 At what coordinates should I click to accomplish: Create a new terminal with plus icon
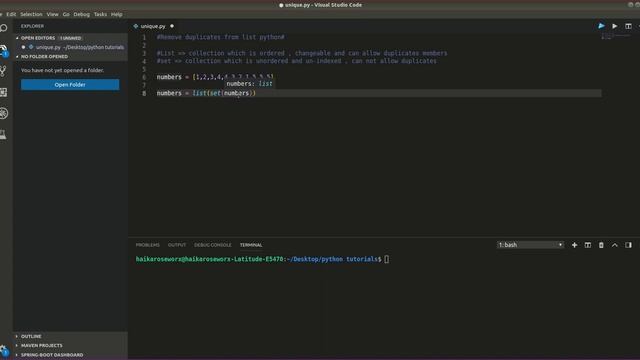pos(574,245)
